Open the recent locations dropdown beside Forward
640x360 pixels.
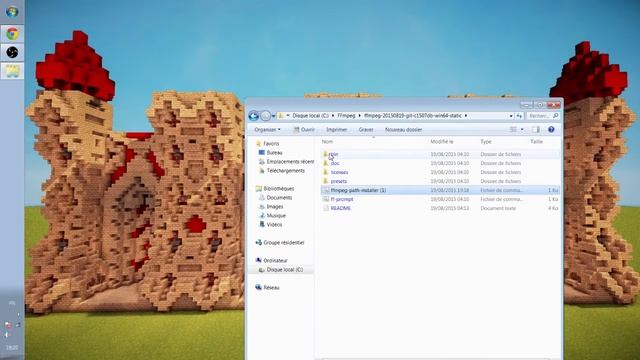(x=273, y=116)
